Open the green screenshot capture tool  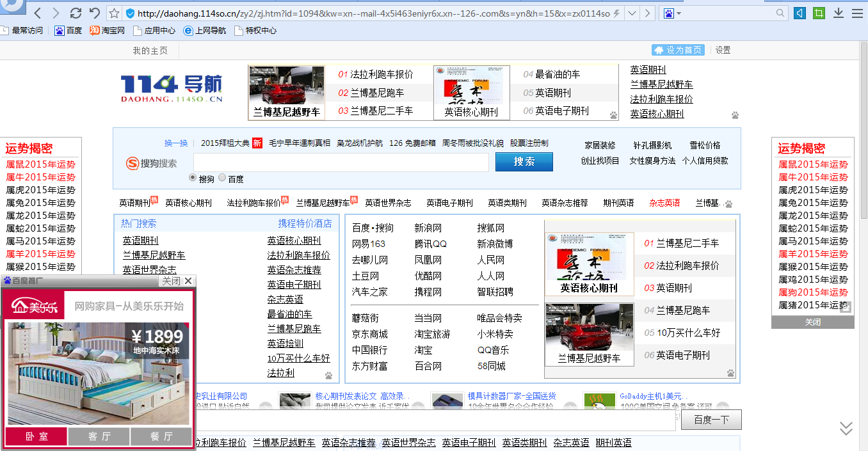819,12
